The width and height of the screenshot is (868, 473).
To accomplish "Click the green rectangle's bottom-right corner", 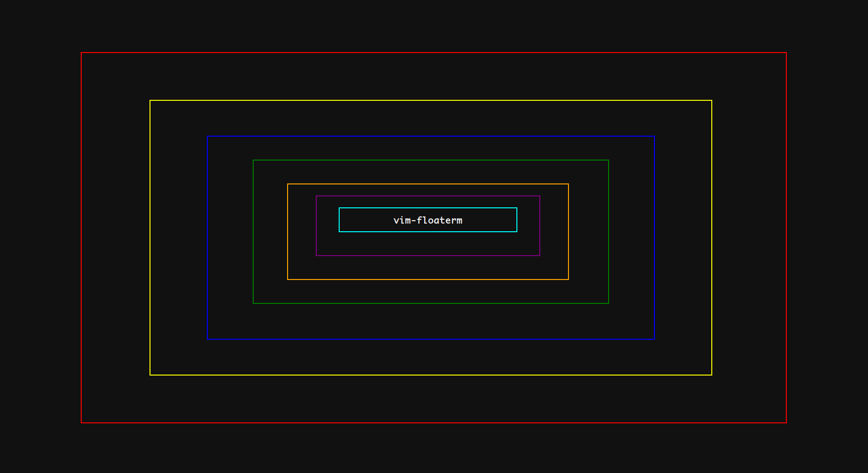I will coord(609,302).
